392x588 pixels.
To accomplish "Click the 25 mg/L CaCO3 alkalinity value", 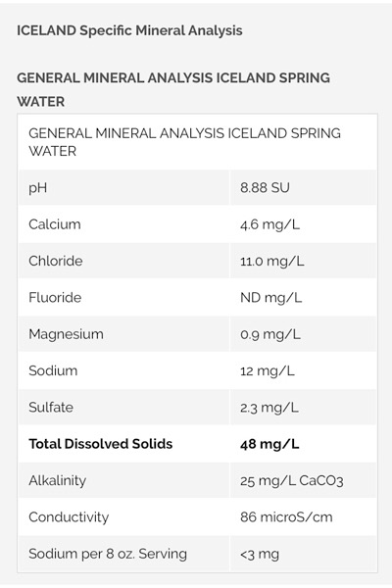I will [292, 480].
